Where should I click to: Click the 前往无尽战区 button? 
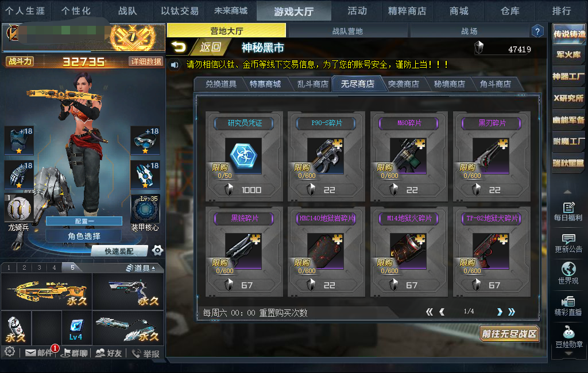click(509, 333)
